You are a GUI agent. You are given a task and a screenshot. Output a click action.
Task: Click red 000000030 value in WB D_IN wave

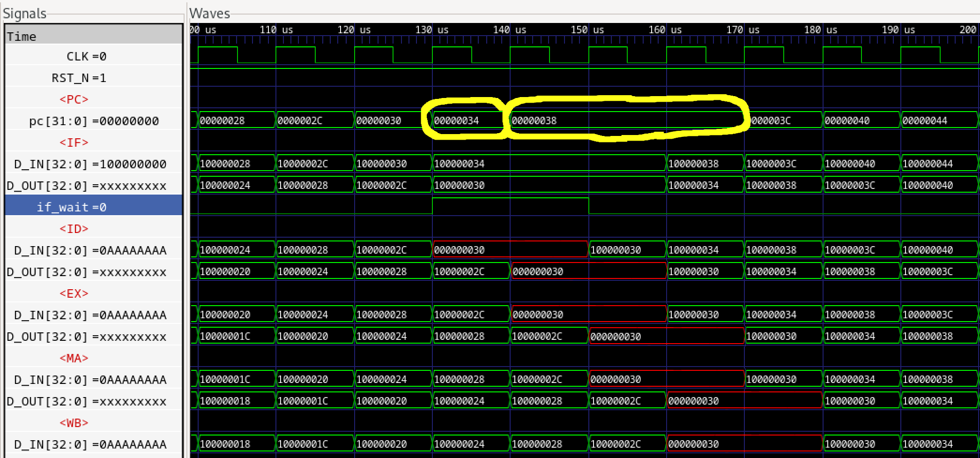[693, 444]
